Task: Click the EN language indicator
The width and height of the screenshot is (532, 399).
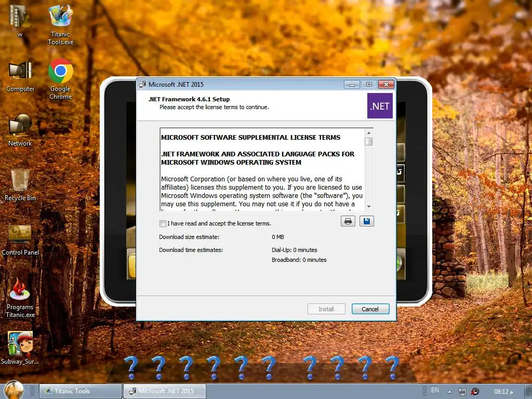Action: pyautogui.click(x=435, y=390)
